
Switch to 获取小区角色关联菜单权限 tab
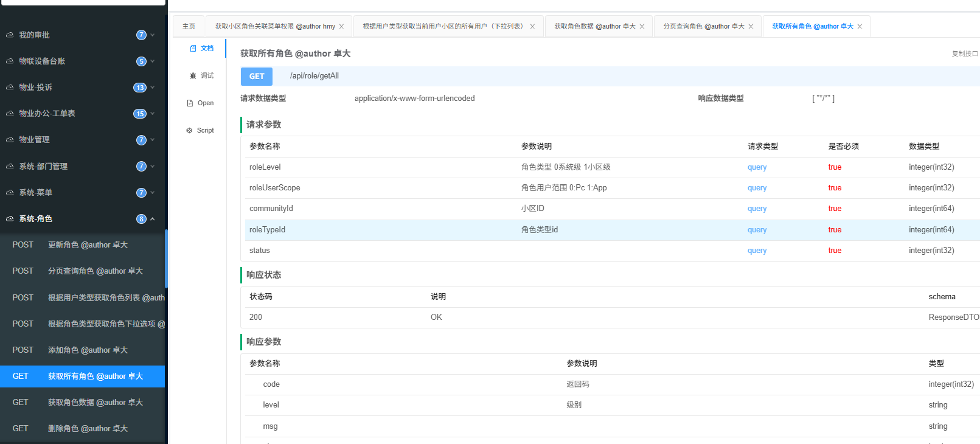(275, 27)
